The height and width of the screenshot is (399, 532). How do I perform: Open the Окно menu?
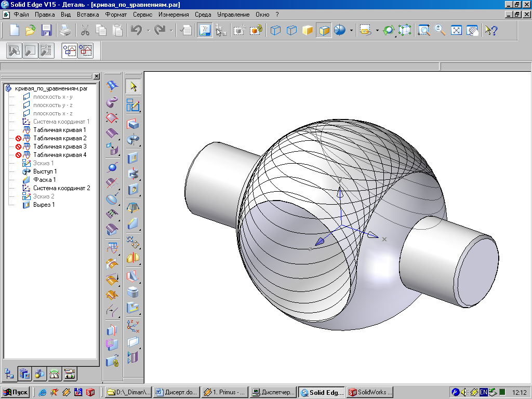point(262,15)
